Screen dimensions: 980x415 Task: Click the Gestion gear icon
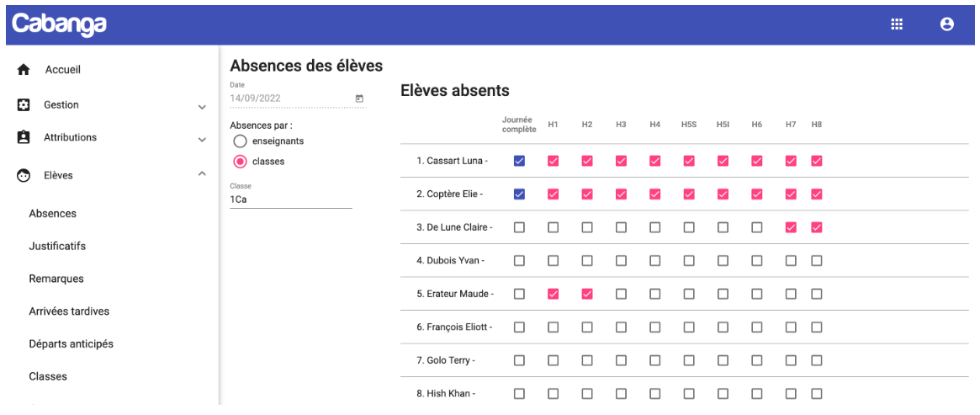click(23, 105)
